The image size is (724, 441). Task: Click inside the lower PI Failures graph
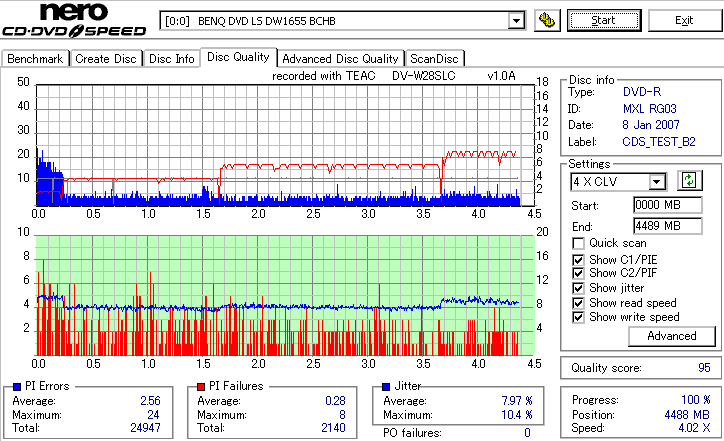click(x=285, y=296)
